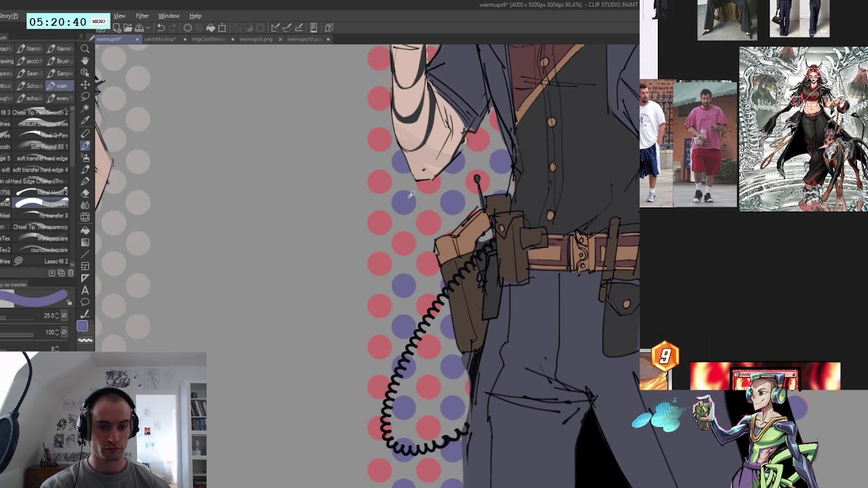Select the Auto select magic wand tool
Screen dimensions: 868x488
tap(85, 107)
